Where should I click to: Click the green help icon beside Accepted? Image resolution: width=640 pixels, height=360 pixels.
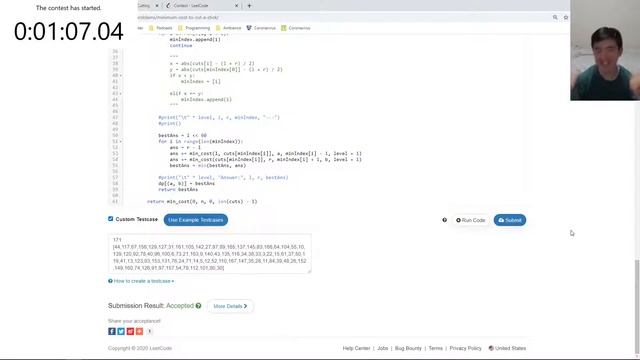point(198,306)
